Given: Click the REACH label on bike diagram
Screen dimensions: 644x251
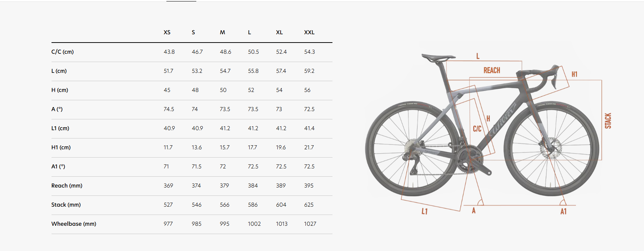Looking at the screenshot, I should 492,70.
